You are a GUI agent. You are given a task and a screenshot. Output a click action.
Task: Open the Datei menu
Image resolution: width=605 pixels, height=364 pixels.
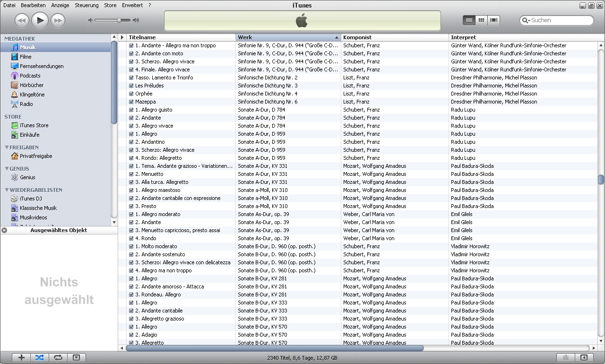click(9, 5)
